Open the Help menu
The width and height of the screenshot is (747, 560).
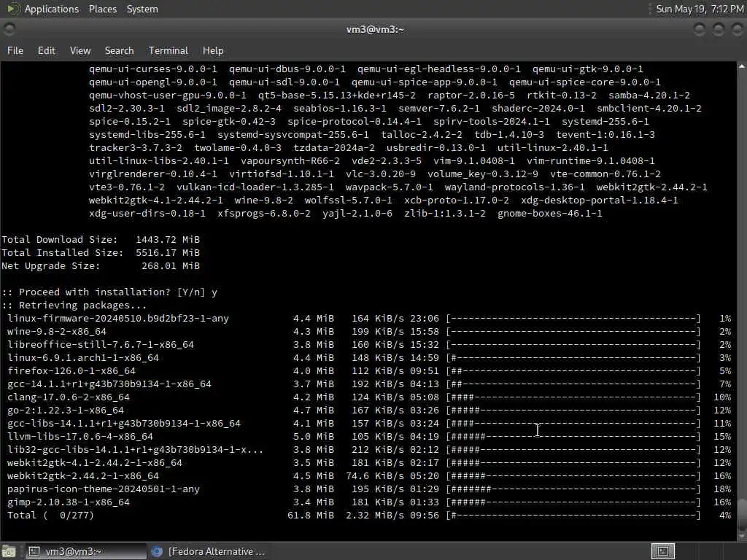point(213,50)
